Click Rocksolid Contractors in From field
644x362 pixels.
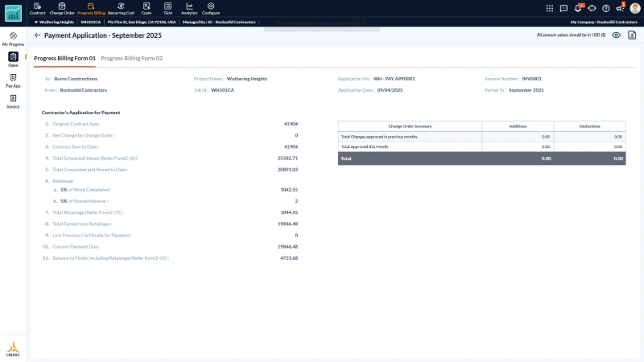[84, 90]
